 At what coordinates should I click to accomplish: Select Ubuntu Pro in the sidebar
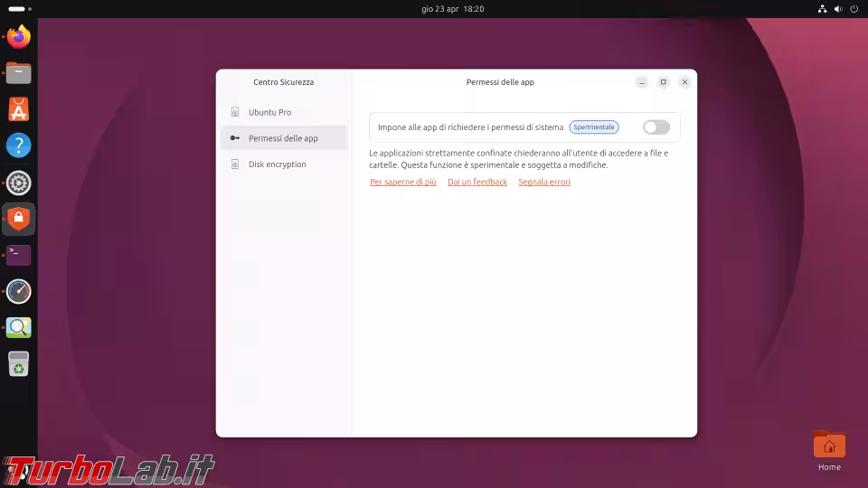[x=269, y=113]
